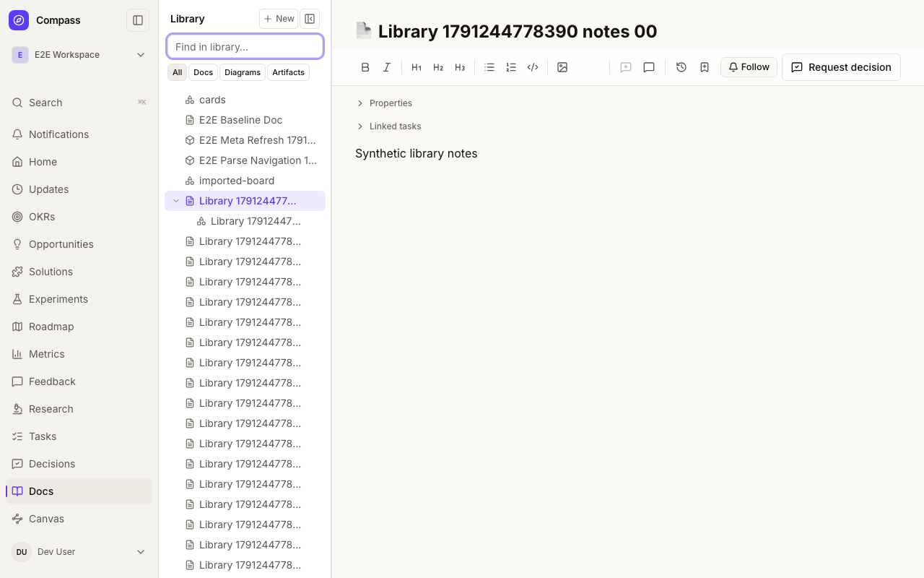Expand the Linked tasks section
This screenshot has height=578, width=924.
[388, 126]
